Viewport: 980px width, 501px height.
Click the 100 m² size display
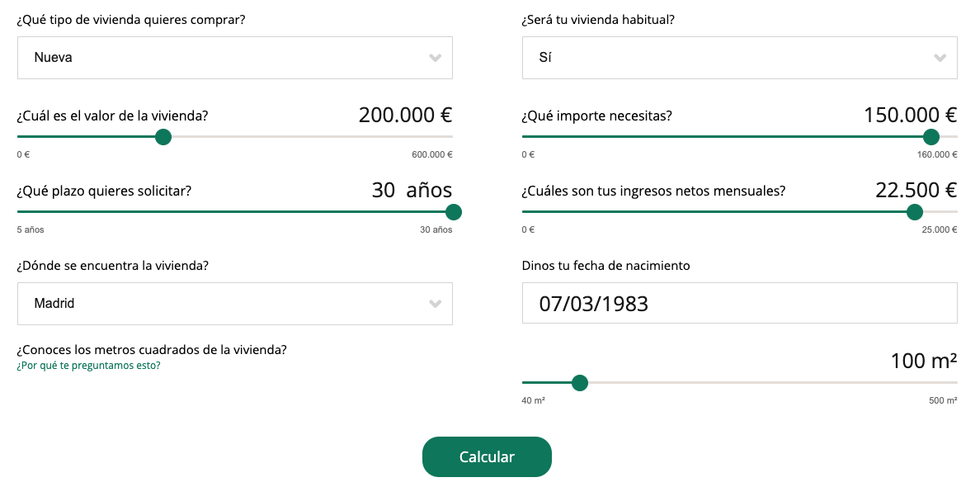click(x=922, y=360)
